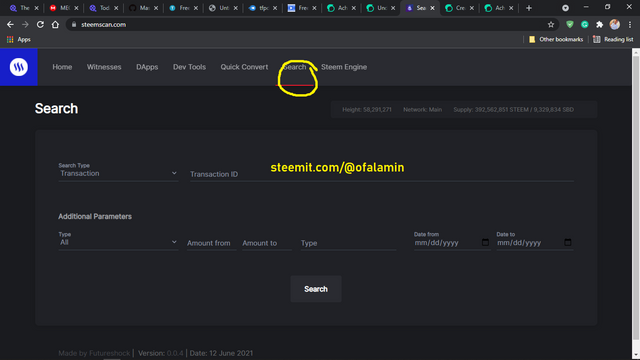This screenshot has width=640, height=360.
Task: Switch to the 'Unt' globe tab
Action: coord(222,8)
